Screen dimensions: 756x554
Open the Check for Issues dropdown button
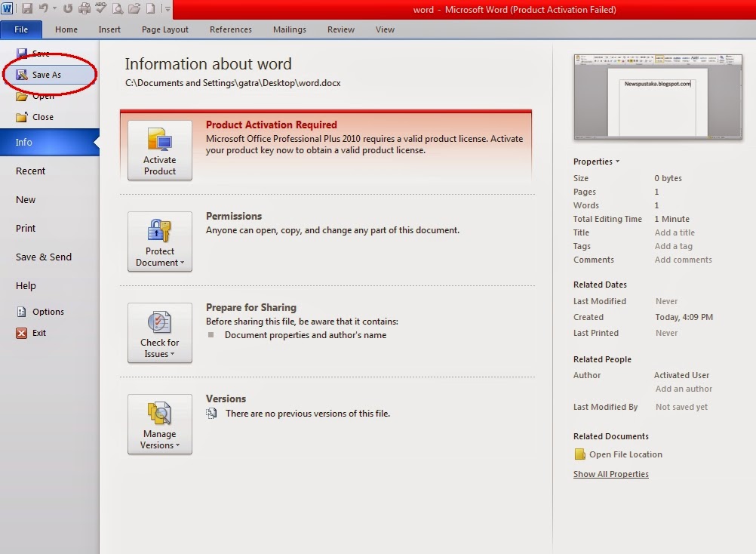tap(160, 333)
